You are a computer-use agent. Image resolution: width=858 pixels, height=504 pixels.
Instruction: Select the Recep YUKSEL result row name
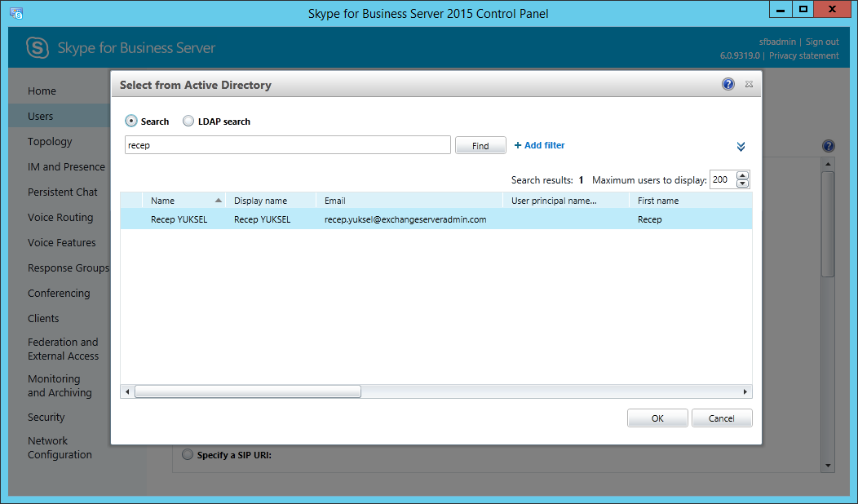(179, 219)
